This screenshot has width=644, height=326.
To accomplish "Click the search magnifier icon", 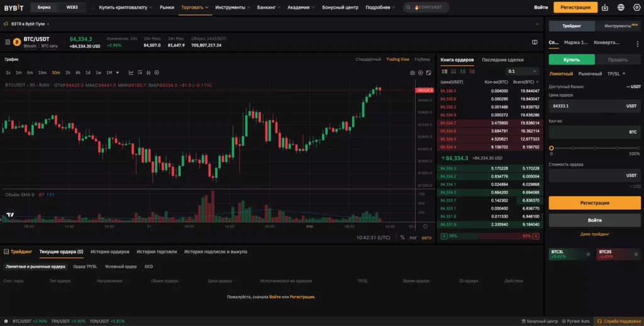I will point(408,8).
